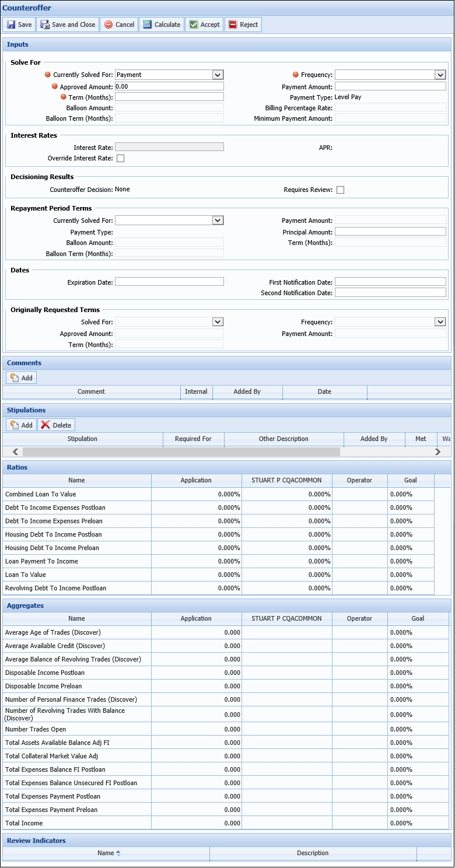Click the Term (Months) field under Solve For
This screenshot has height=868, width=455.
[169, 97]
